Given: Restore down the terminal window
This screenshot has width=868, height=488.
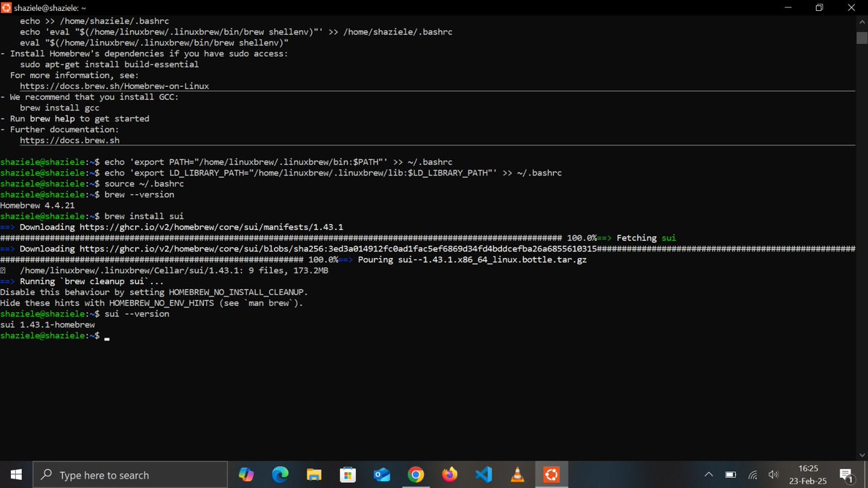Looking at the screenshot, I should click(820, 7).
